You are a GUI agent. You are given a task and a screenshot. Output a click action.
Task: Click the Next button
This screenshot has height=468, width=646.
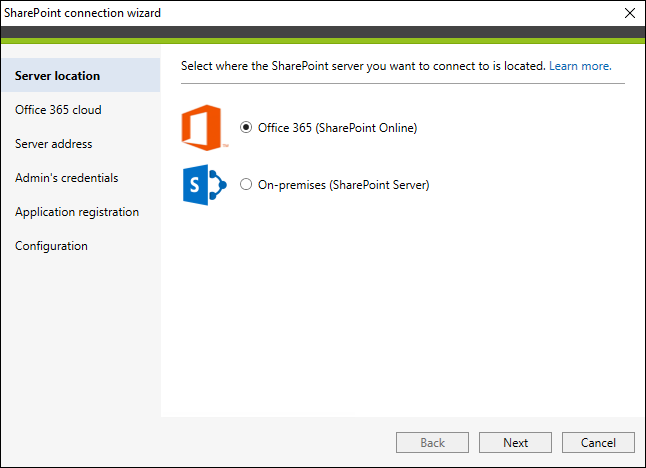coord(515,442)
